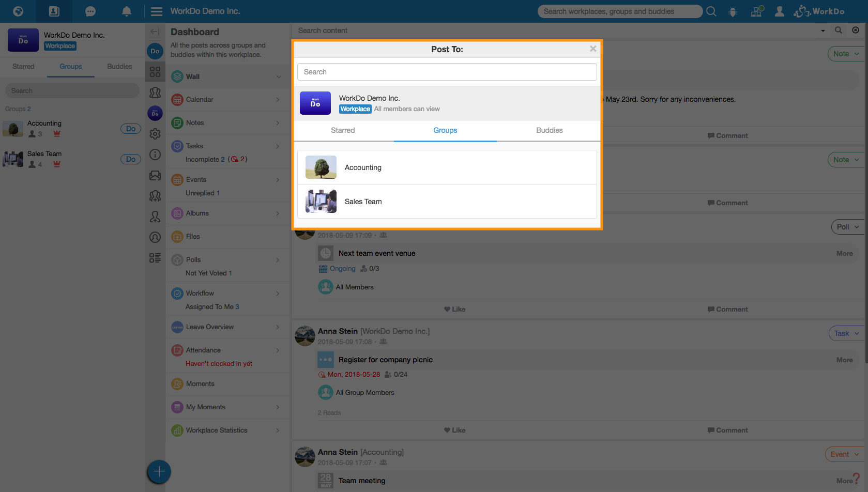The width and height of the screenshot is (868, 492).
Task: Open the Groups tab in left sidebar
Action: point(71,67)
